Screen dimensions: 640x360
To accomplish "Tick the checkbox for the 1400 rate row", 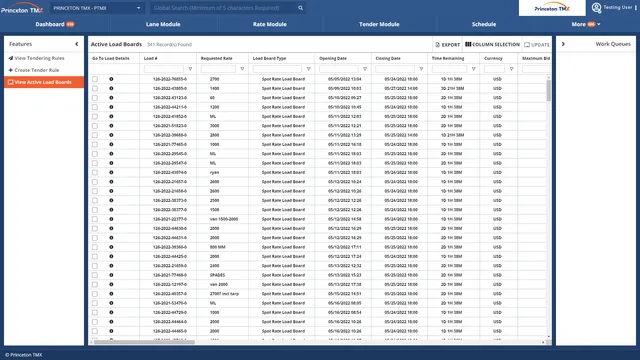I will coord(95,89).
